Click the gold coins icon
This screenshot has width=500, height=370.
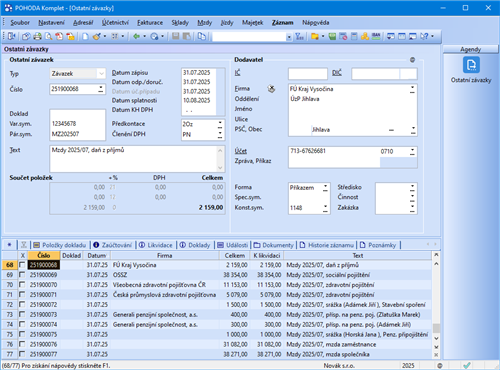click(365, 36)
